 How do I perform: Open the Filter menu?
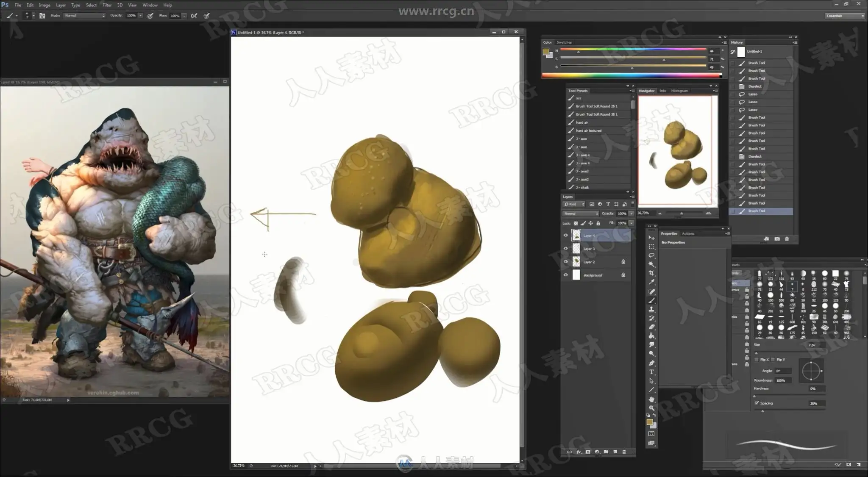click(x=107, y=5)
